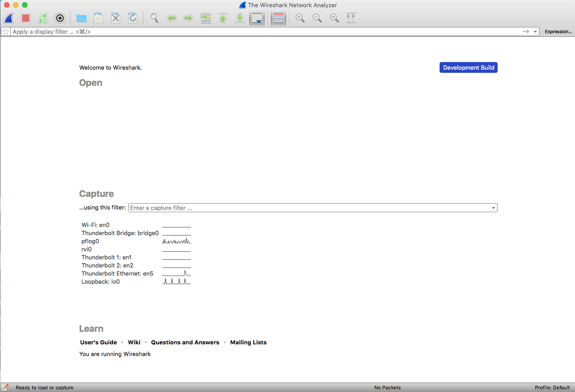Toggle auto scroll during live capture
Image resolution: width=575 pixels, height=392 pixels.
[257, 18]
